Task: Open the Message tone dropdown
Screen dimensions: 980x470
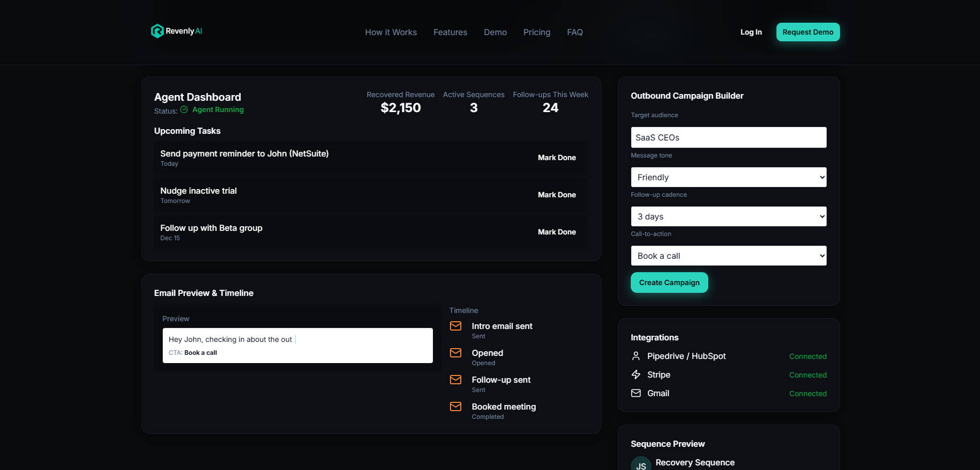Action: 728,177
